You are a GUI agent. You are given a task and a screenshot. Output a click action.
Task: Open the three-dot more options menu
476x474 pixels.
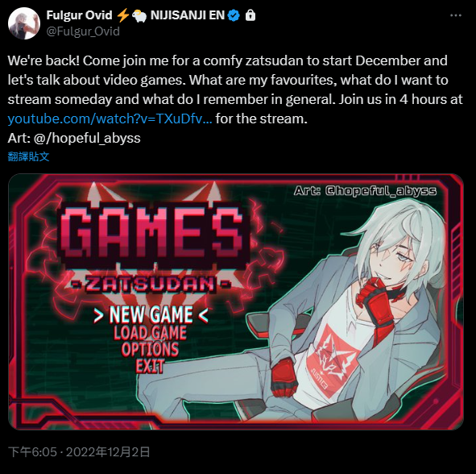point(455,15)
